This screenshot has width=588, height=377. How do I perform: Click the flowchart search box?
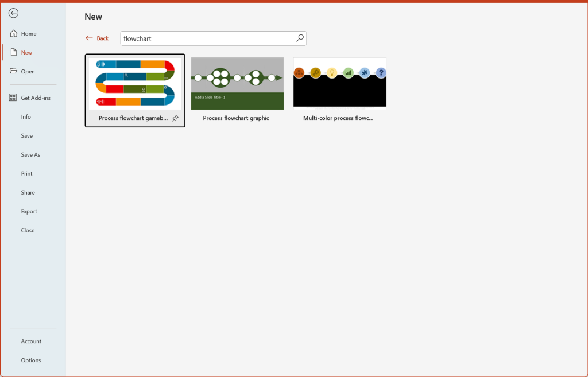214,38
